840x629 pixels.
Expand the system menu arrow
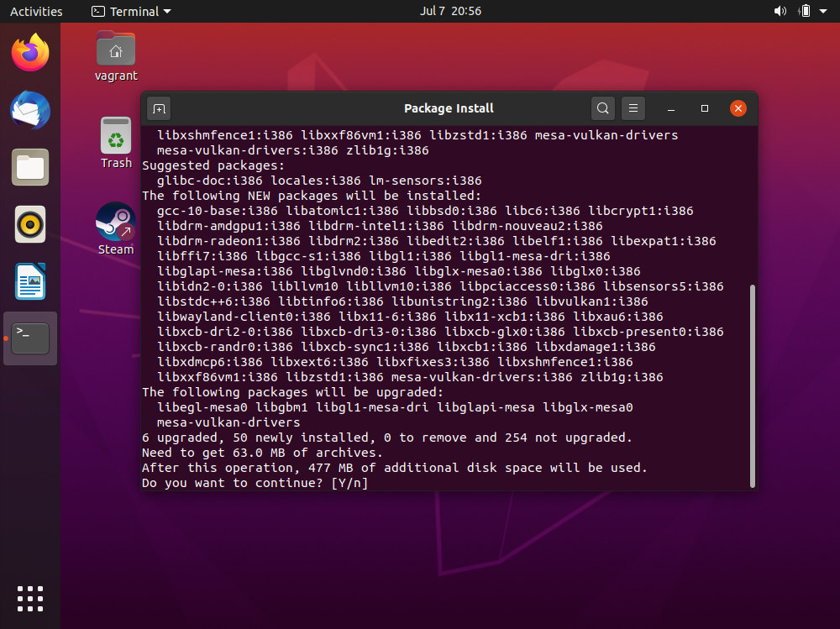pyautogui.click(x=823, y=11)
